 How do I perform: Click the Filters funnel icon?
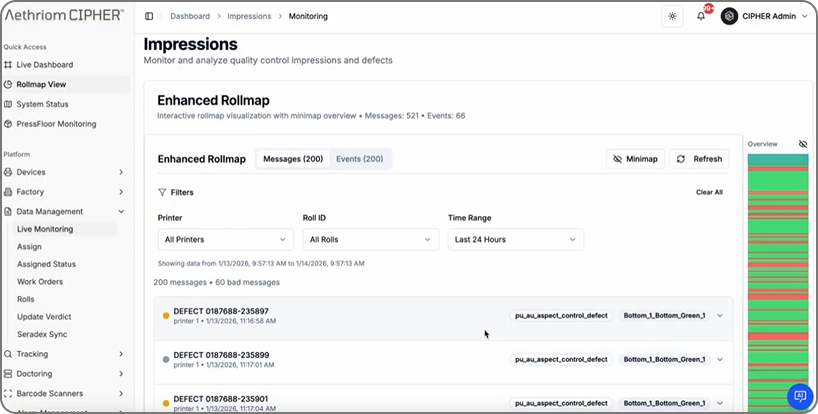tap(162, 192)
